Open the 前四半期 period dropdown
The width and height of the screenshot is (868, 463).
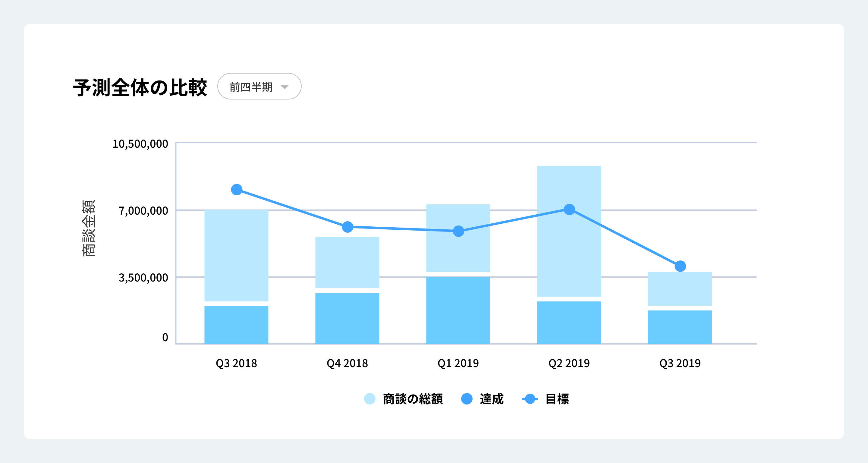click(x=259, y=87)
